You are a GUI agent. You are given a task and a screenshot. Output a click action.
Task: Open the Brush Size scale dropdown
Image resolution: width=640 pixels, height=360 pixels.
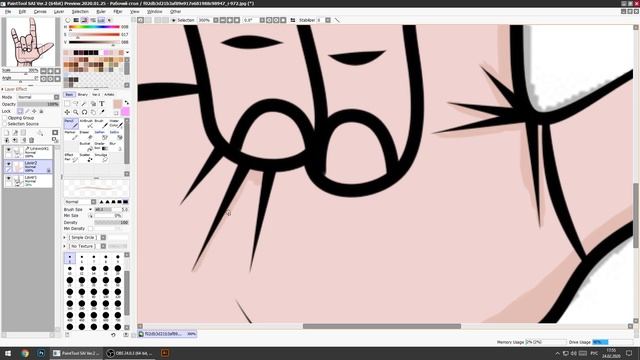point(90,209)
